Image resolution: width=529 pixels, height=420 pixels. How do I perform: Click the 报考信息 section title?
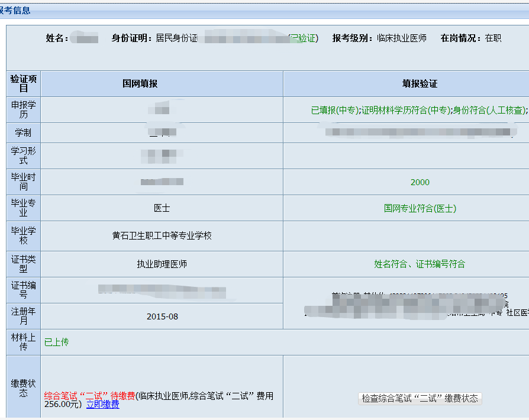tap(15, 11)
